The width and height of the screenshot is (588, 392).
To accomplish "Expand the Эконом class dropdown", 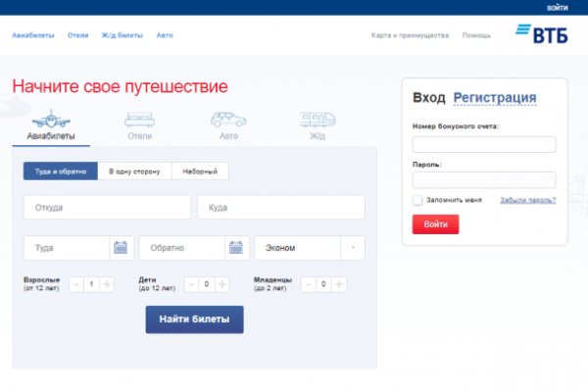I will (353, 248).
